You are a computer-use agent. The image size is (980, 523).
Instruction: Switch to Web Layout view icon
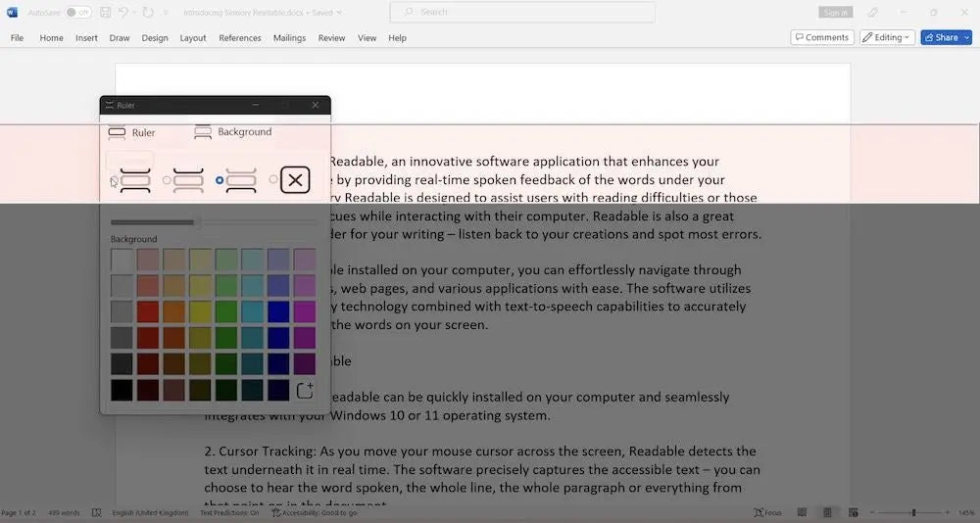[854, 512]
